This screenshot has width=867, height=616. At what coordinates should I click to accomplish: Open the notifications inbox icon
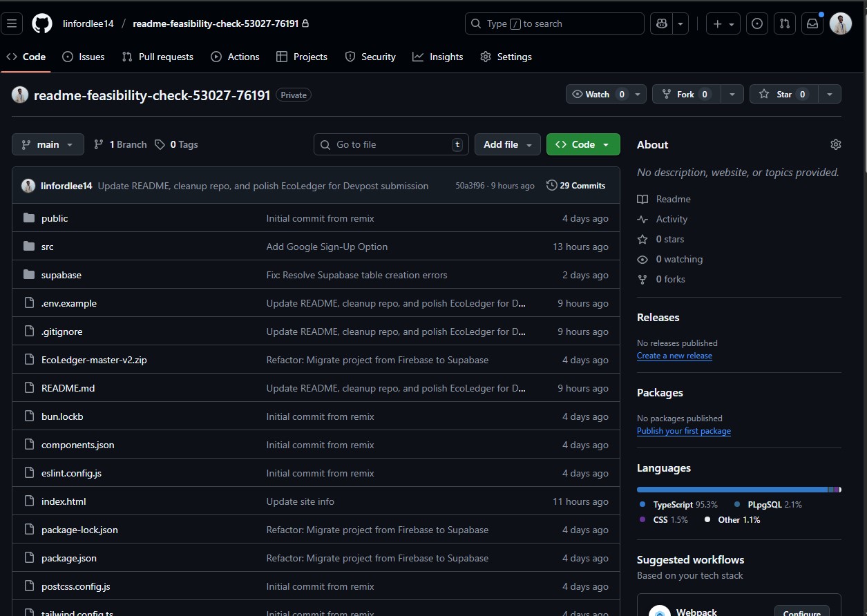[812, 23]
